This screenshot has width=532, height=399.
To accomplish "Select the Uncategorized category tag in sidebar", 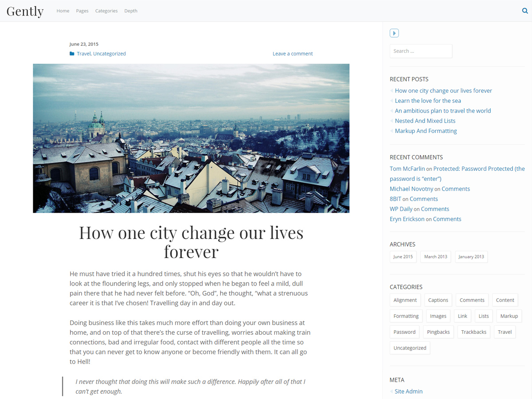I will point(410,348).
